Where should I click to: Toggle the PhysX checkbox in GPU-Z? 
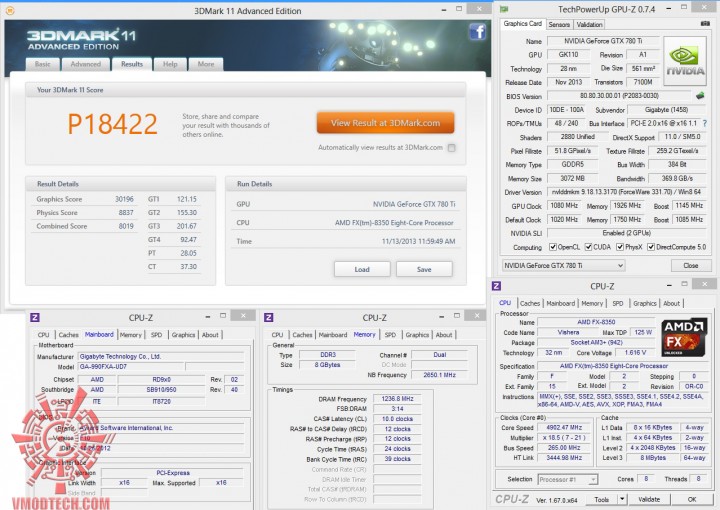click(x=619, y=247)
